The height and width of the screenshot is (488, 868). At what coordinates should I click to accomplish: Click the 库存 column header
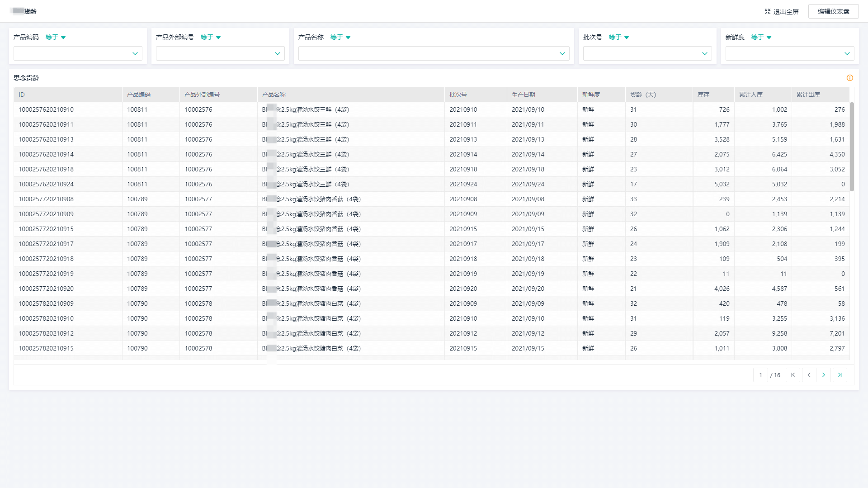coord(703,95)
